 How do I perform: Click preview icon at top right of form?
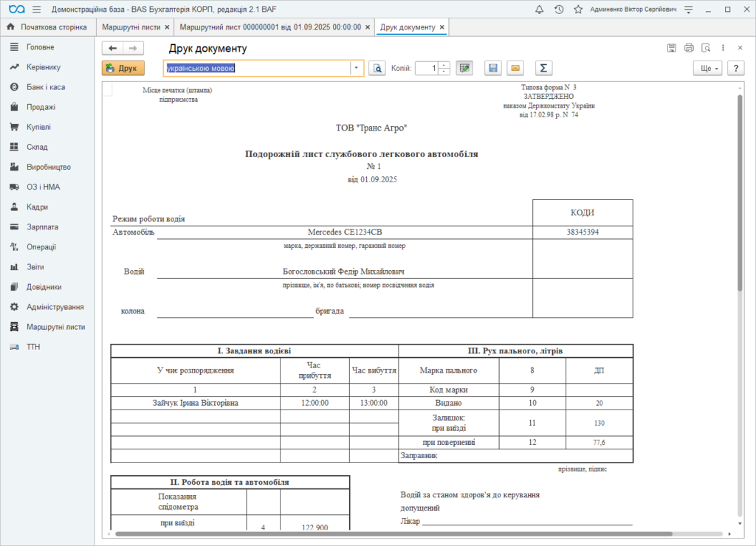click(706, 48)
